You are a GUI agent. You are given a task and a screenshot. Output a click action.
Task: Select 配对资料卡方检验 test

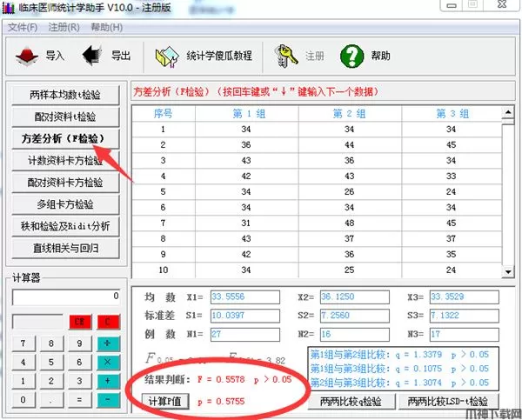(x=65, y=183)
